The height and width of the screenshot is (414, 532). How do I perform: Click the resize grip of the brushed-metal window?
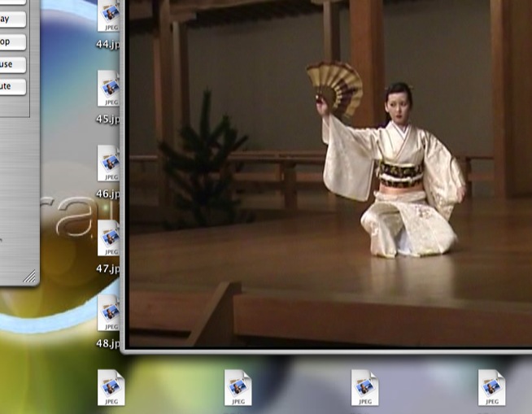tap(29, 277)
